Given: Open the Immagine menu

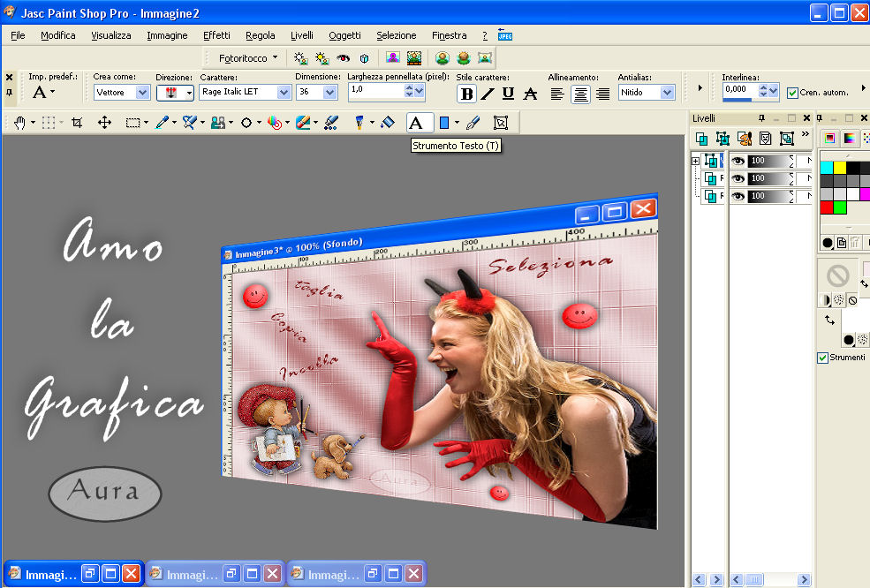Looking at the screenshot, I should tap(167, 35).
